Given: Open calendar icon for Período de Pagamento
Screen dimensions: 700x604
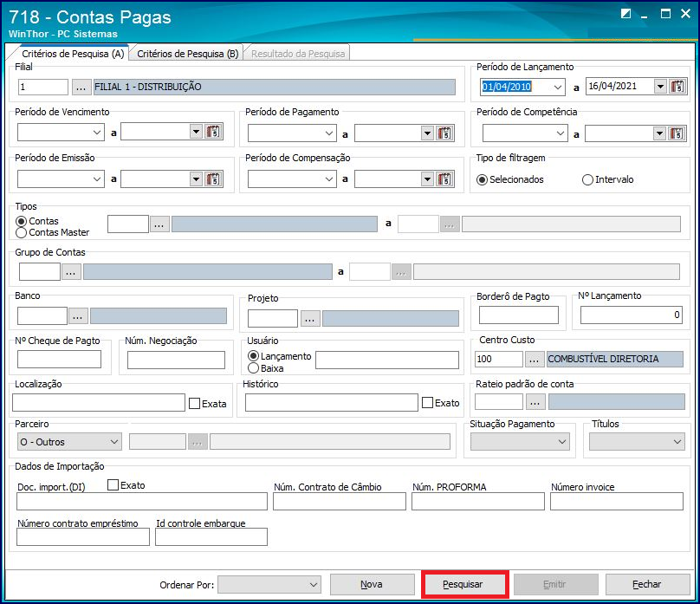Looking at the screenshot, I should point(444,133).
